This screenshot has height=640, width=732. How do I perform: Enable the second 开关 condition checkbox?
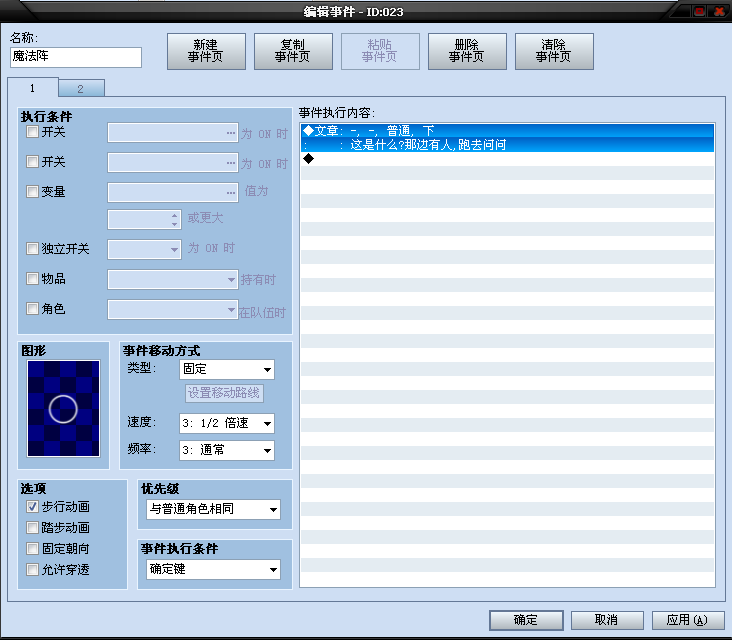click(32, 162)
